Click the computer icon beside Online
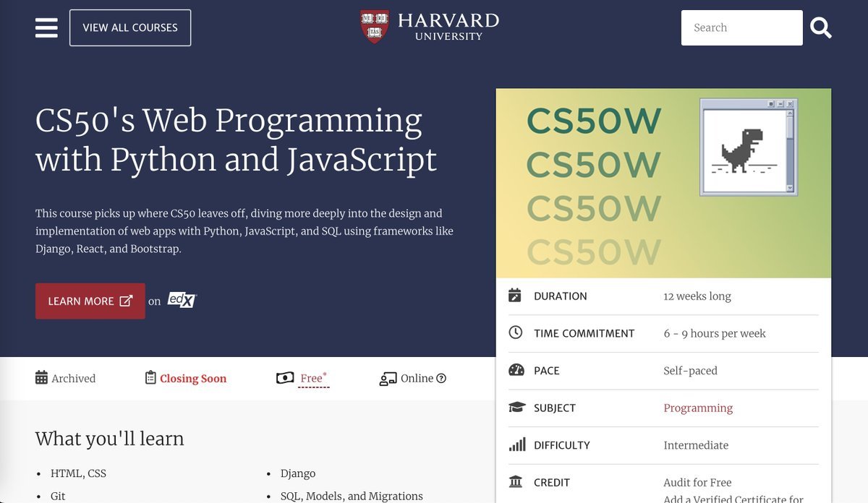 (x=388, y=378)
